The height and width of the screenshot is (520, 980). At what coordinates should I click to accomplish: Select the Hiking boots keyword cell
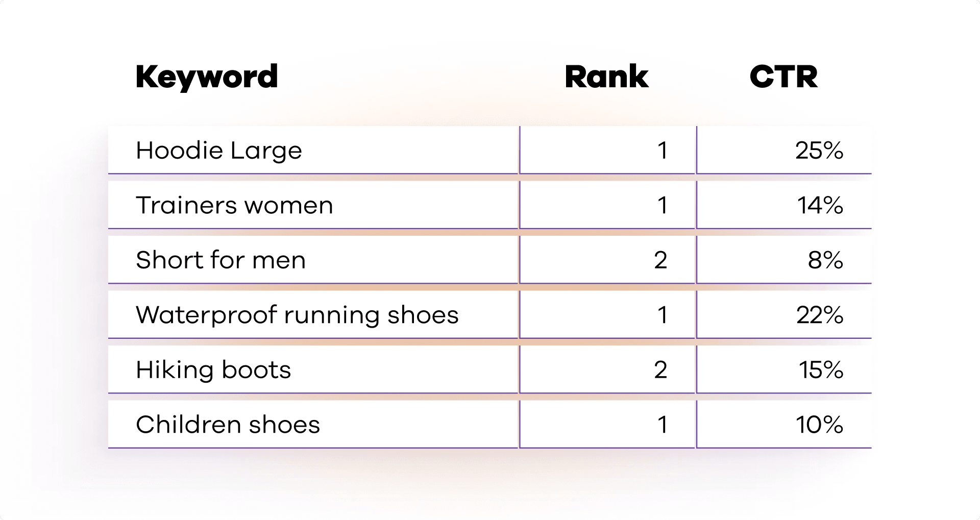pyautogui.click(x=313, y=369)
